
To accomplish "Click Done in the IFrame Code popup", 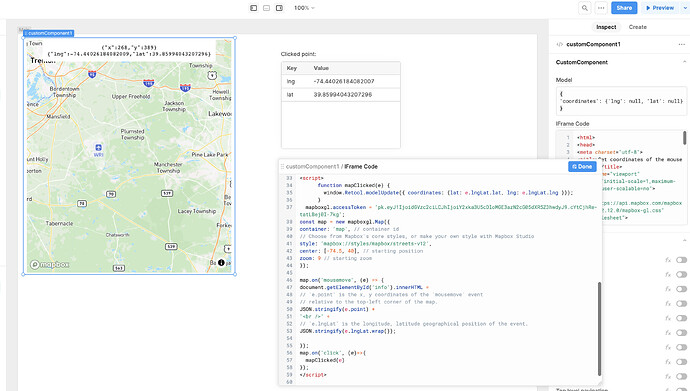I will 582,167.
